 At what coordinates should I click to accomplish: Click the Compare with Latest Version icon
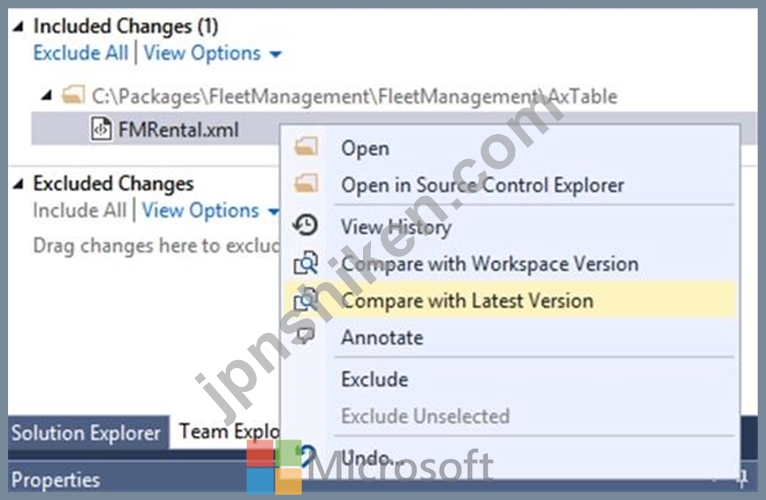306,300
